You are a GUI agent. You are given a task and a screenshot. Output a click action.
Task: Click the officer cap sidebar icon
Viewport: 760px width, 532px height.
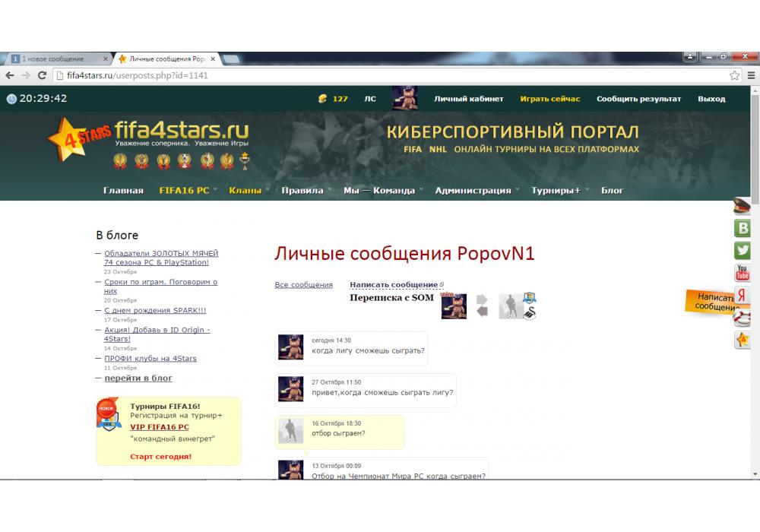743,206
